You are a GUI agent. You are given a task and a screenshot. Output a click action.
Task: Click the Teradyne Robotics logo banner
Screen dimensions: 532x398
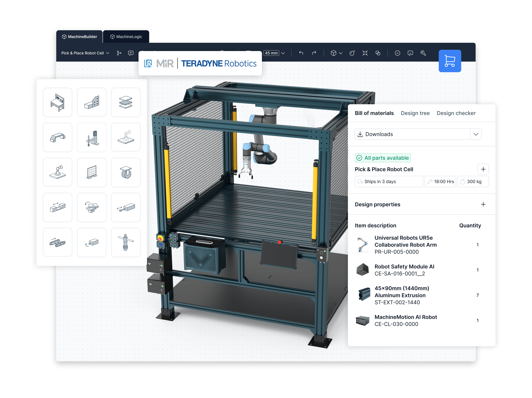click(x=200, y=63)
